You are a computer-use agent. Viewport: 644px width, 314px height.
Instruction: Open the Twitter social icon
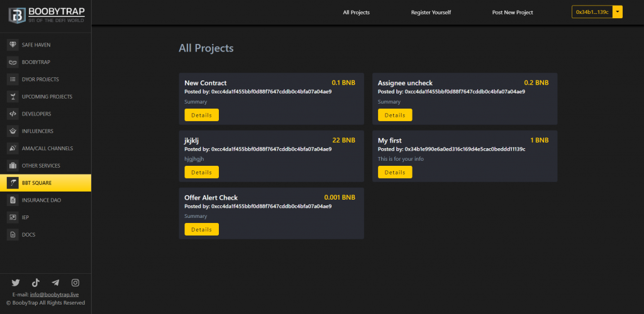16,283
